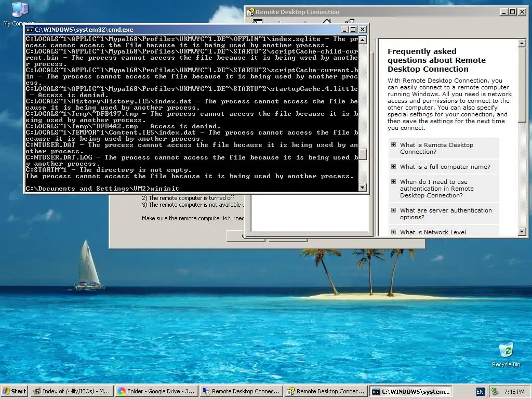Maximize the Remote Desktop Connection help window
Image resolution: width=532 pixels, height=399 pixels.
tap(513, 12)
